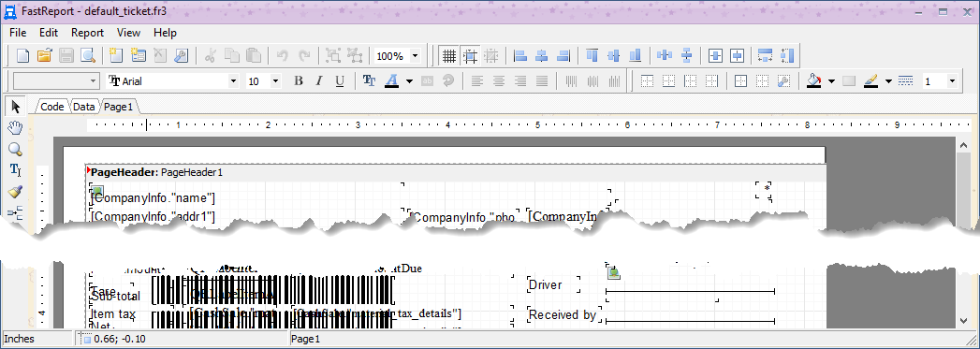Open frame line style selector
Viewport: 980px width, 349px height.
906,80
